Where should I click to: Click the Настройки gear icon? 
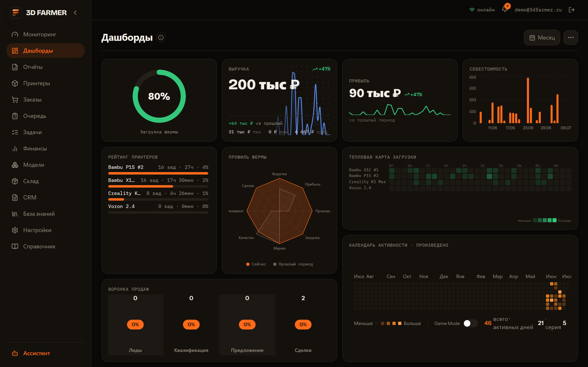click(15, 230)
